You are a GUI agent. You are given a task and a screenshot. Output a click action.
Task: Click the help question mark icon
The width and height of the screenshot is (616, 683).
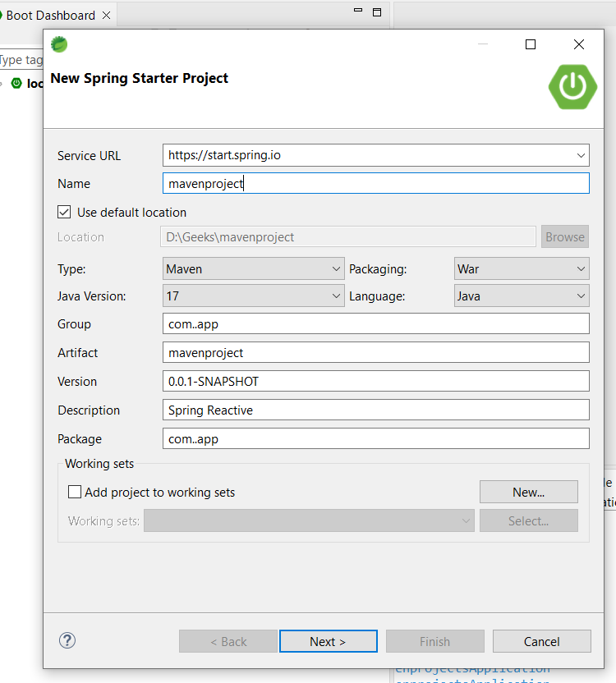point(67,640)
